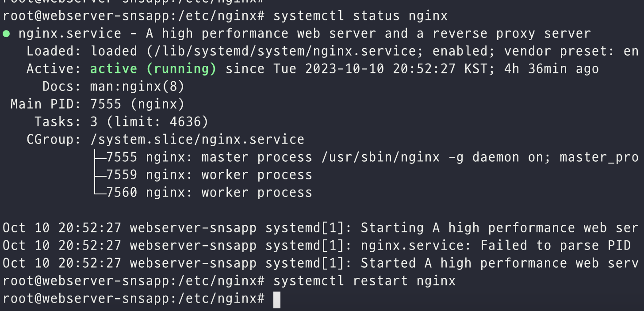Click the "Tasks: 3 (limit: 4636)" line
Viewport: 644px width, 311px height.
point(121,122)
